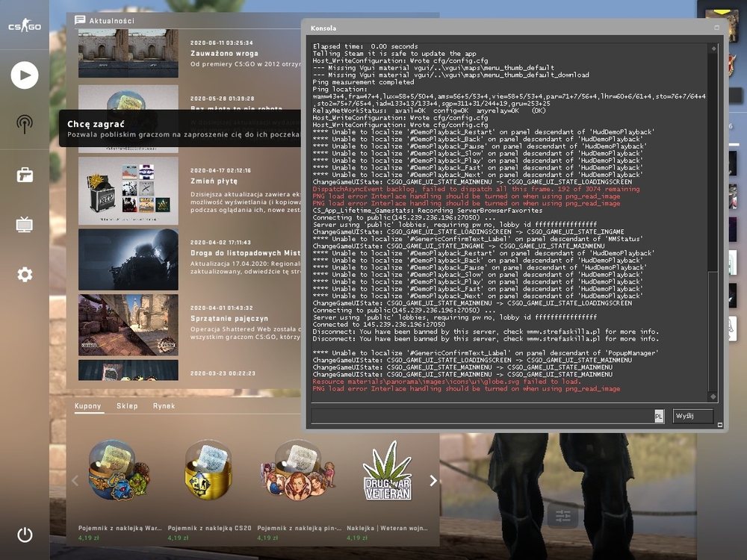Click the console command input field

[x=483, y=416]
